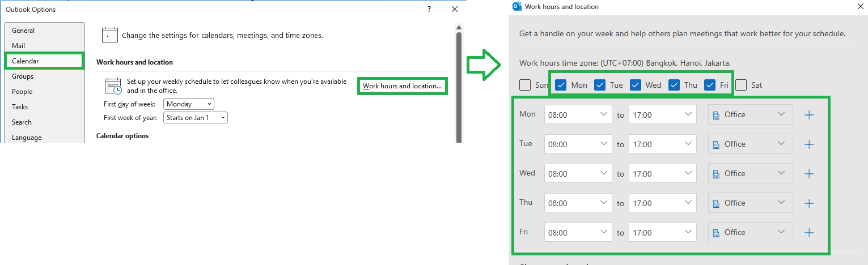
Task: Add another time slot for Thursday
Action: point(809,203)
